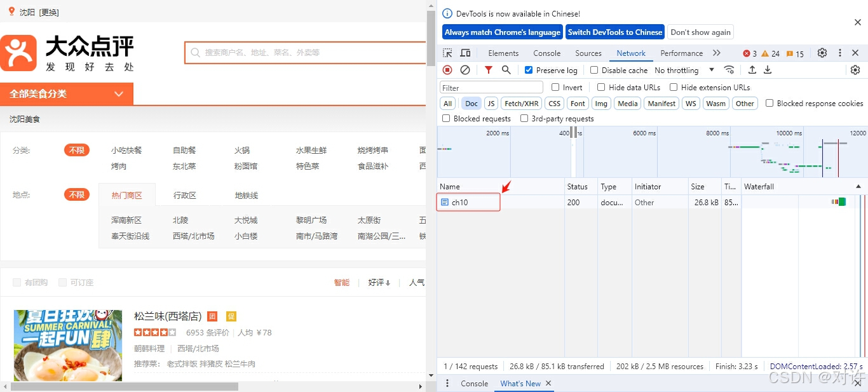Open the Sources tab

(x=588, y=53)
